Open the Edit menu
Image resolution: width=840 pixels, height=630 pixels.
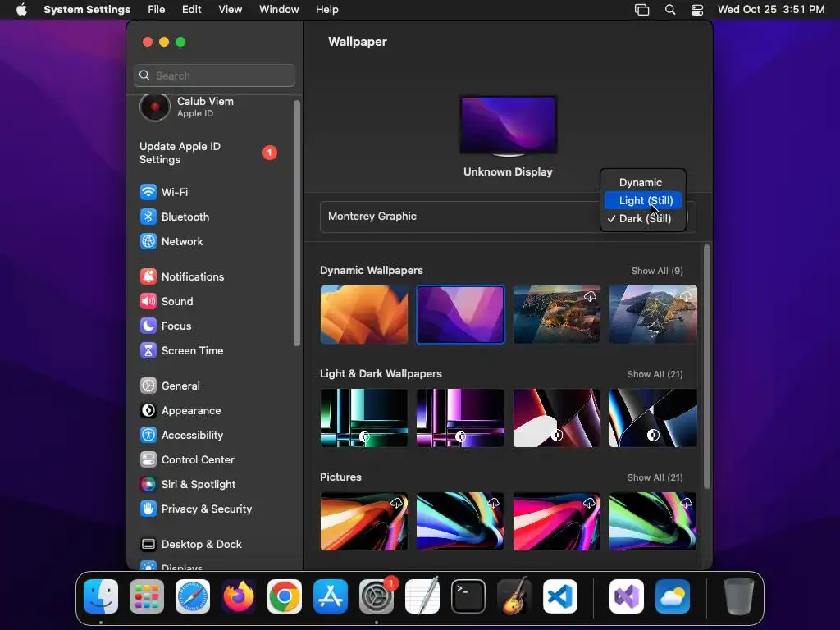[191, 10]
